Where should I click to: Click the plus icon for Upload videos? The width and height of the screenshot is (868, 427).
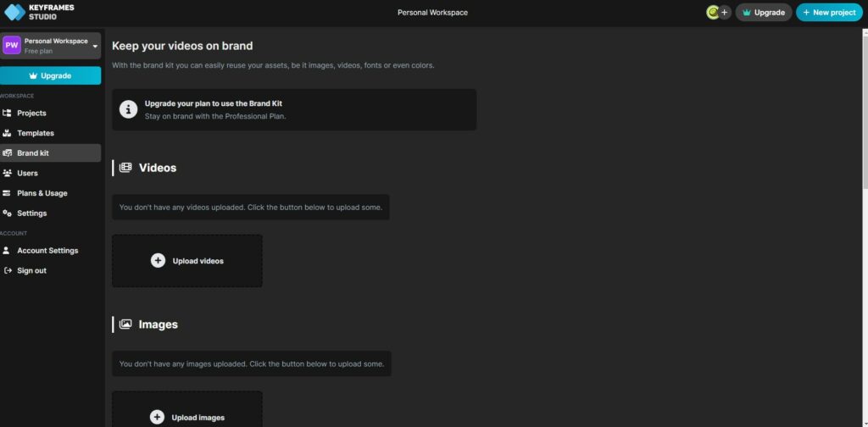pos(158,261)
